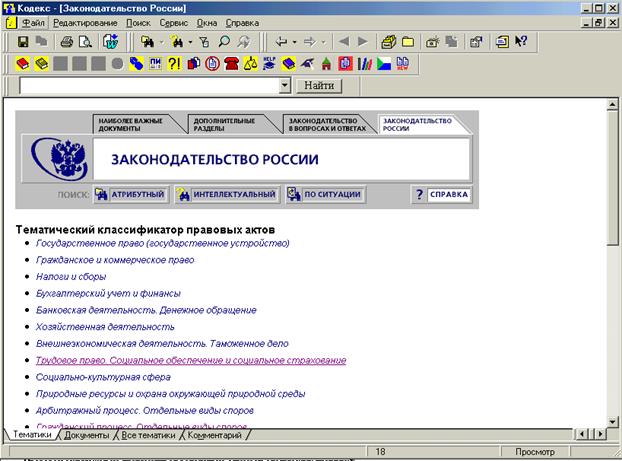Click the Атрибутный search button
Image resolution: width=622 pixels, height=461 pixels.
coord(131,194)
